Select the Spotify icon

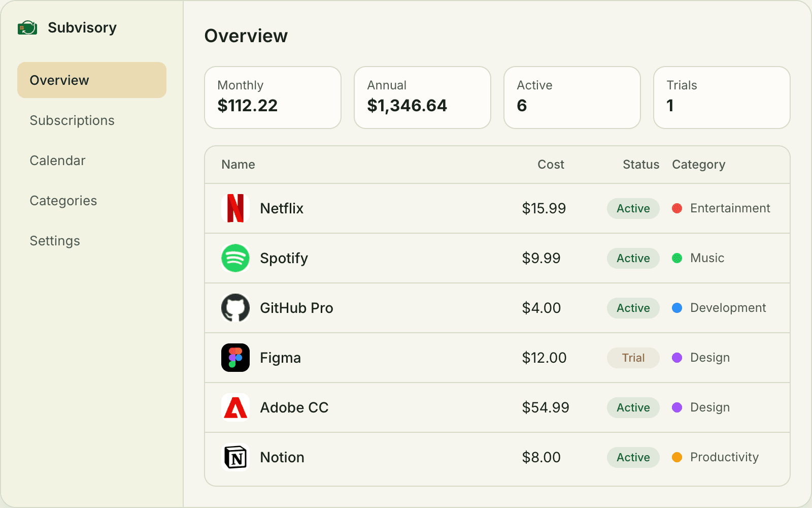point(235,258)
